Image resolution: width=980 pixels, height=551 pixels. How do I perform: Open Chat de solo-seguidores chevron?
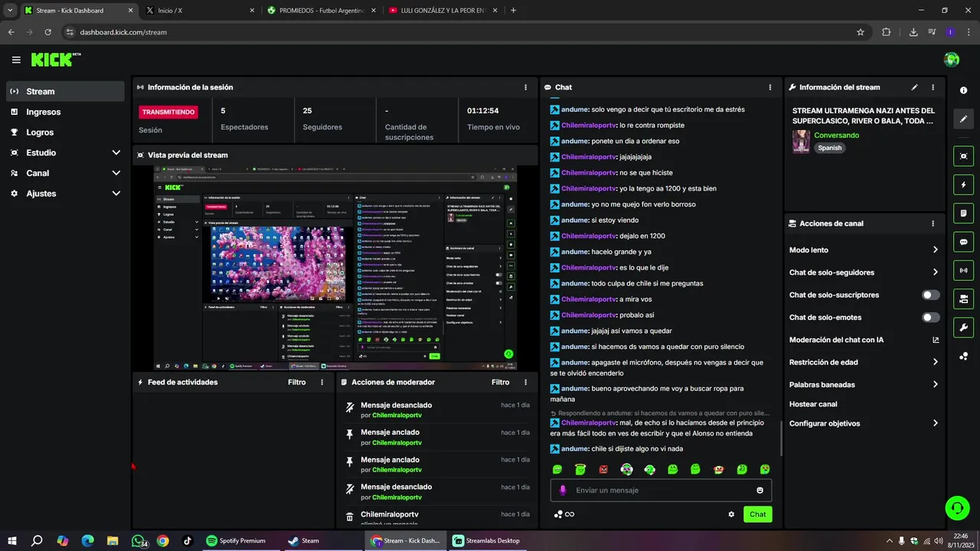point(935,272)
